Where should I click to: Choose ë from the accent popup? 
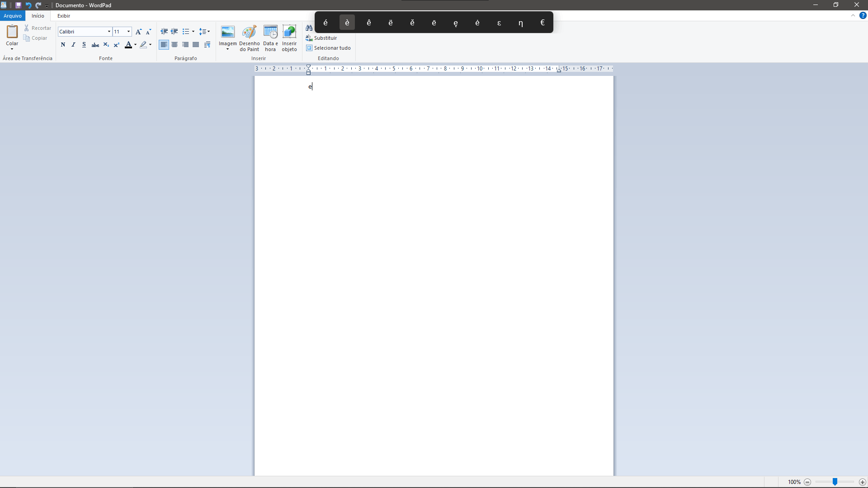coord(391,23)
